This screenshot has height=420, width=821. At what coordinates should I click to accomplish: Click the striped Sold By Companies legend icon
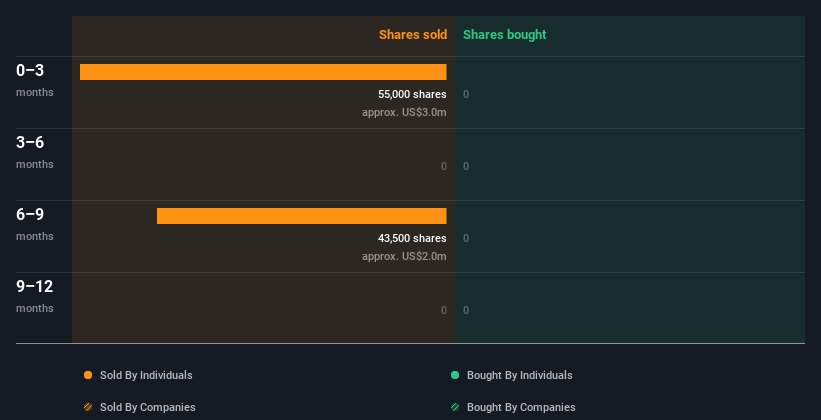pyautogui.click(x=88, y=407)
